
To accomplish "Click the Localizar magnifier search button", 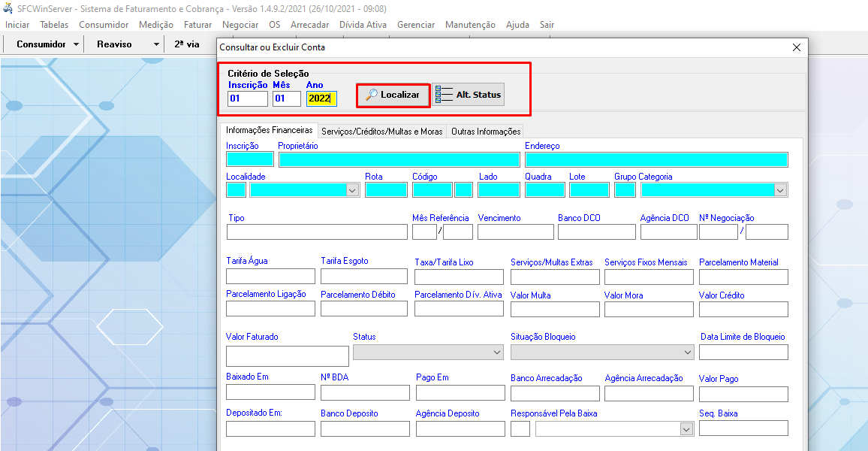I will click(x=393, y=95).
